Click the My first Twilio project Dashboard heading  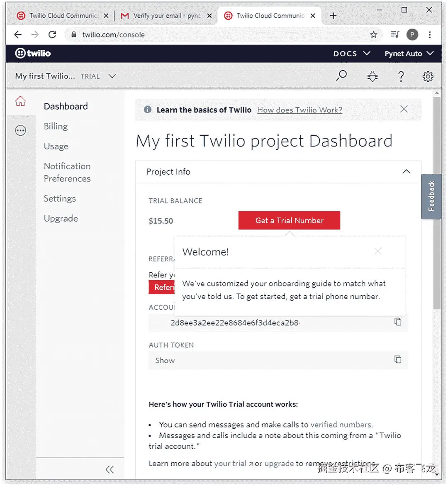pos(264,141)
